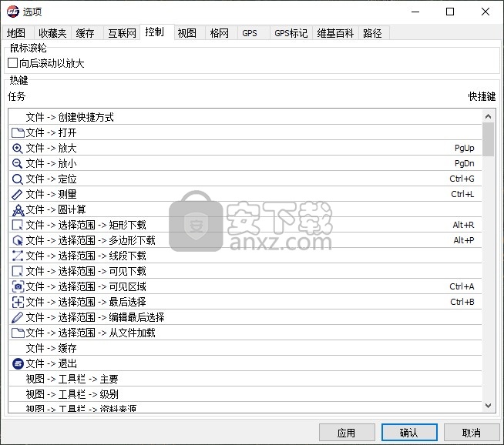The height and width of the screenshot is (445, 504).
Task: Click the hotkey list scroll-down arrow
Action: point(489,406)
